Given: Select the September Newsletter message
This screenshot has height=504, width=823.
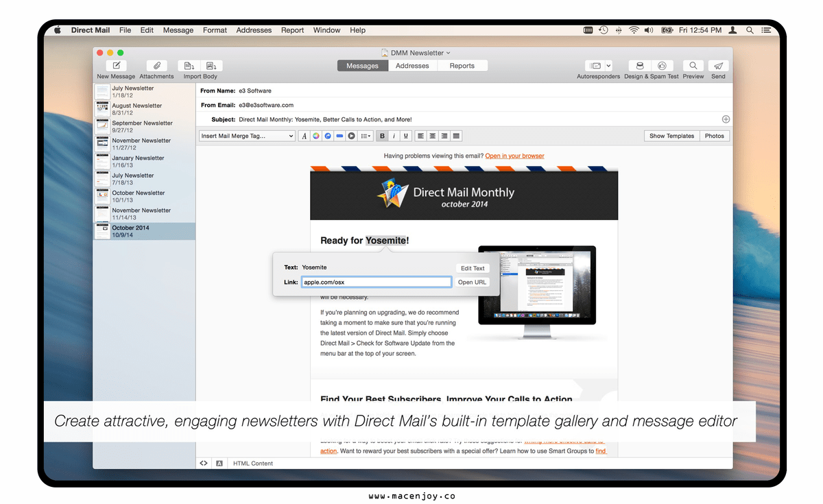Looking at the screenshot, I should pos(145,126).
